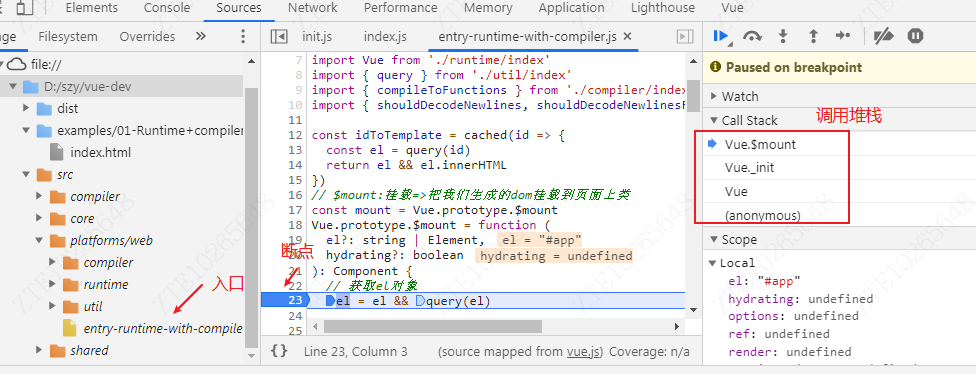Go to Application tab
Viewport: 976px width, 374px height.
[x=571, y=8]
